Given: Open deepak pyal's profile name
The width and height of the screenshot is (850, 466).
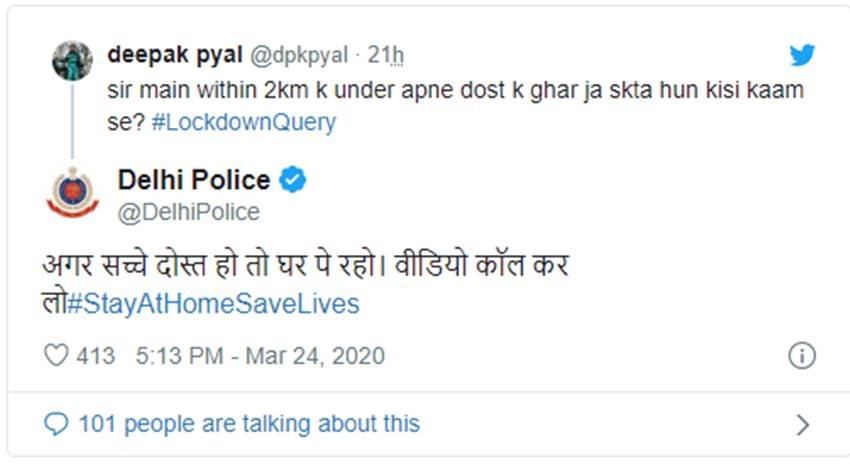Looking at the screenshot, I should click(174, 54).
